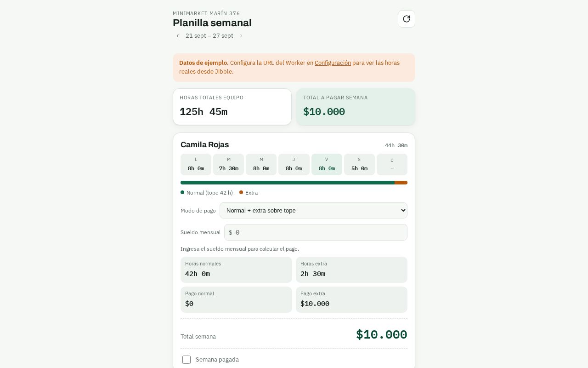This screenshot has height=368, width=588.
Task: Click the Horas totales equipo card
Action: click(232, 107)
